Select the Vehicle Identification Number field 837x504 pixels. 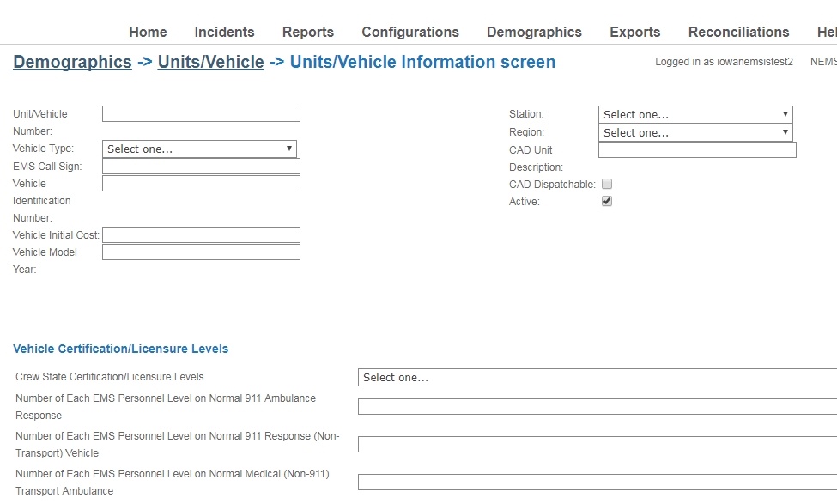pyautogui.click(x=201, y=184)
